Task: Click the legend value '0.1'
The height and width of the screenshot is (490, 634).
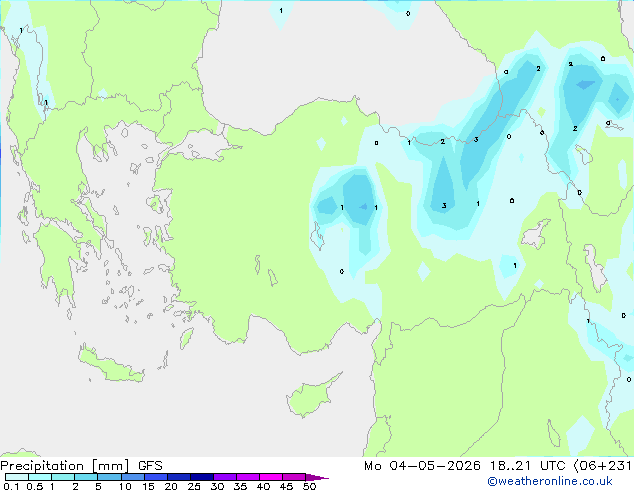Action: point(11,486)
